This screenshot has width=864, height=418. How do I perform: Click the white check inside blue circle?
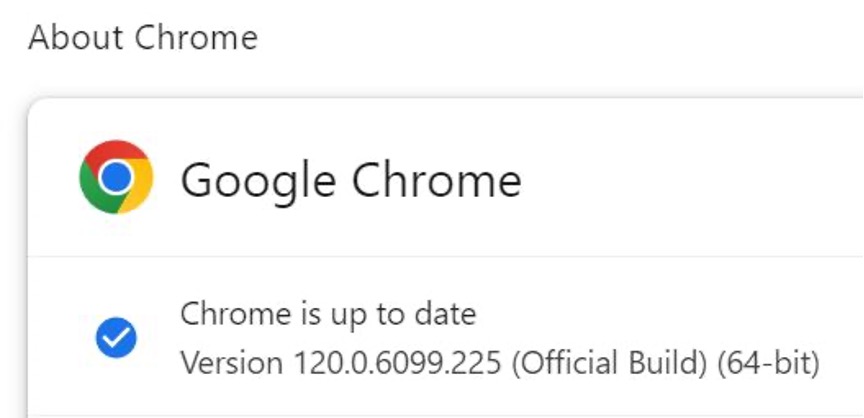tap(116, 338)
